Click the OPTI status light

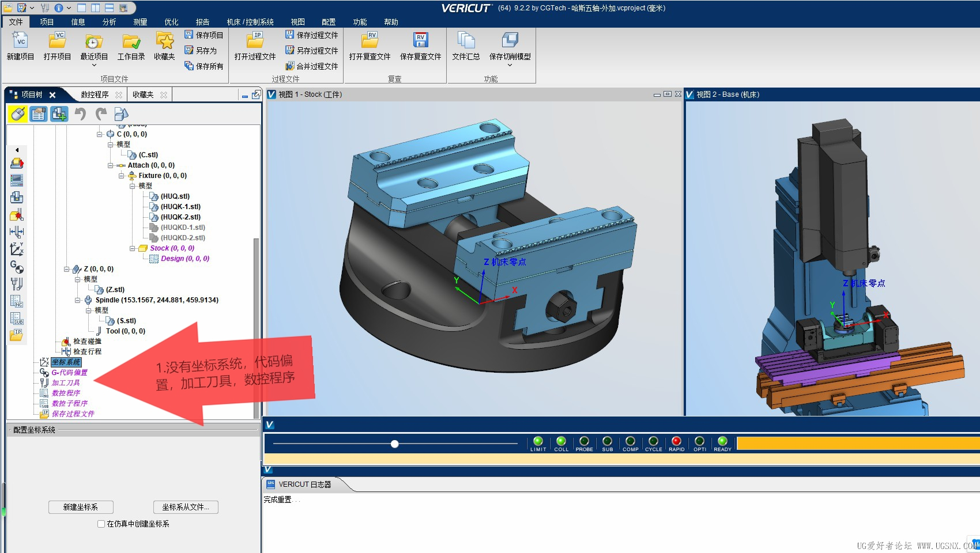point(699,441)
